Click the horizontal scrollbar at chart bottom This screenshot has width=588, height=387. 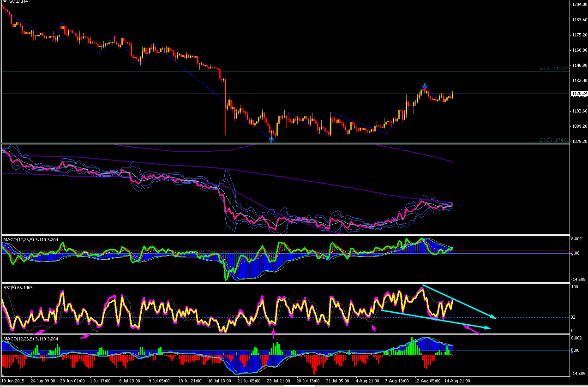294,386
